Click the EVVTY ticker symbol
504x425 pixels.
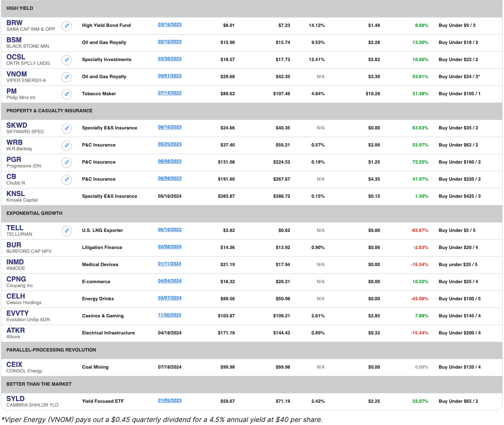(x=18, y=313)
